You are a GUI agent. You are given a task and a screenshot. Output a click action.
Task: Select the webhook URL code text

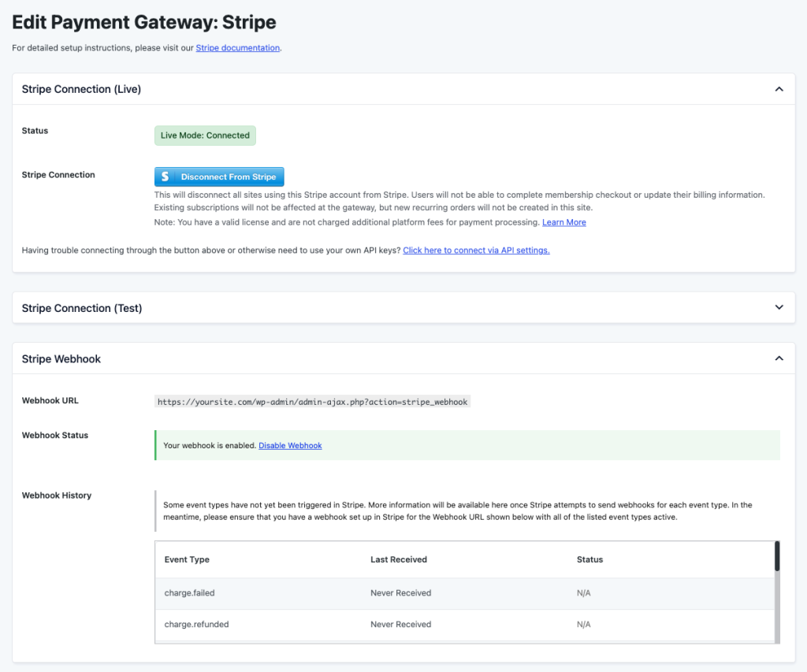(312, 402)
